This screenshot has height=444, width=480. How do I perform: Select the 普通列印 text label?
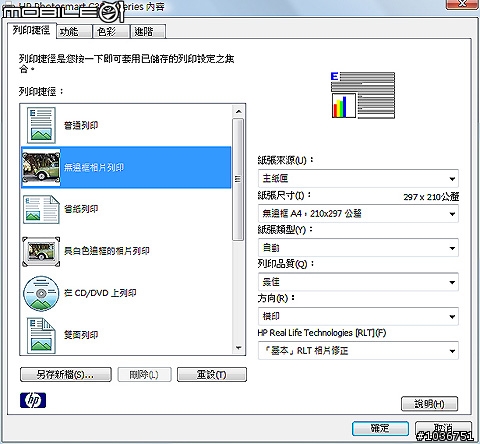pyautogui.click(x=81, y=125)
